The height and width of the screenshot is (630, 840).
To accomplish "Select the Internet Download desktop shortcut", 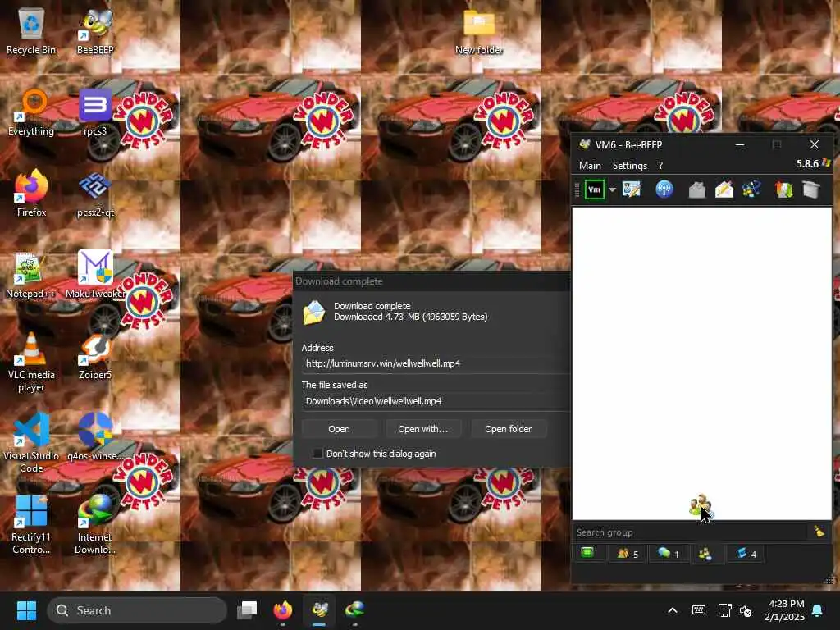I will pyautogui.click(x=95, y=525).
